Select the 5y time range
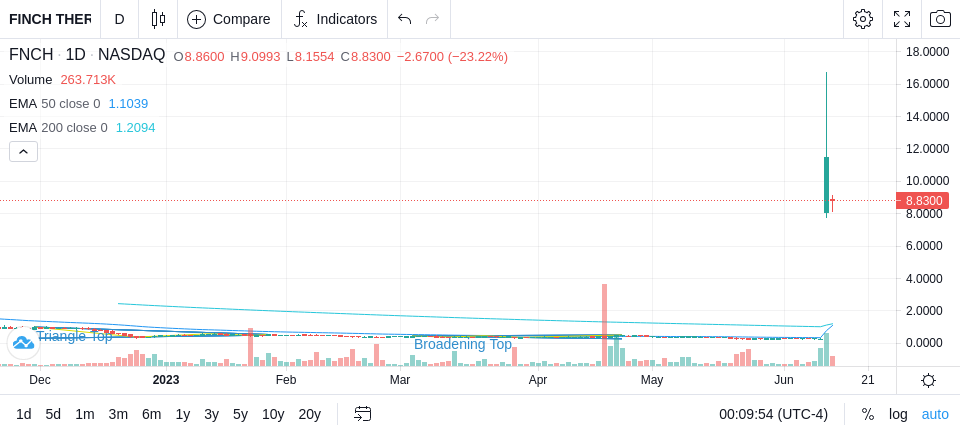The image size is (960, 433). (240, 415)
